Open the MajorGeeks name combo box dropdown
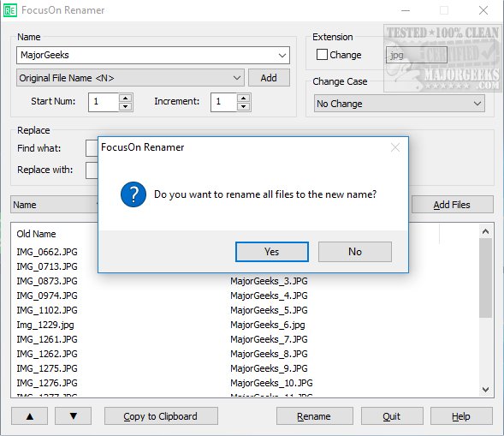The width and height of the screenshot is (504, 436). click(282, 56)
